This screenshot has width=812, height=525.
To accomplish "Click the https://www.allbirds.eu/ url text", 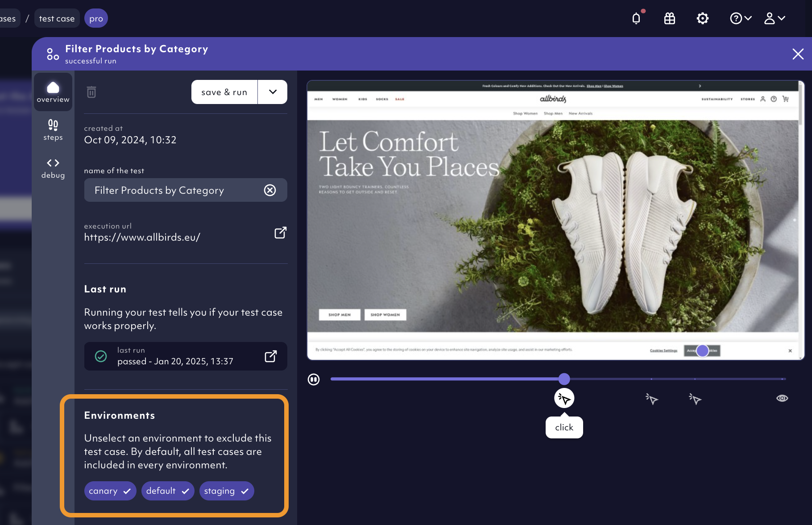I will coord(142,237).
